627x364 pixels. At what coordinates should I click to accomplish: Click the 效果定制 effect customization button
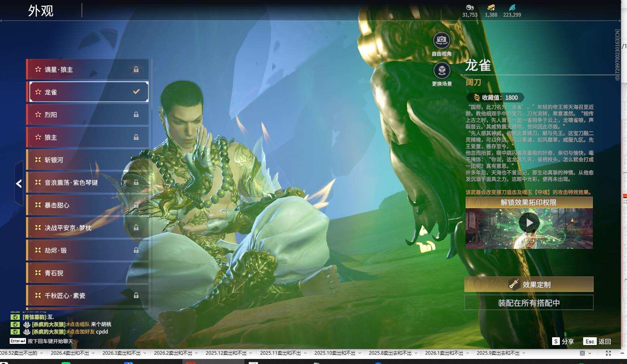[x=529, y=284]
